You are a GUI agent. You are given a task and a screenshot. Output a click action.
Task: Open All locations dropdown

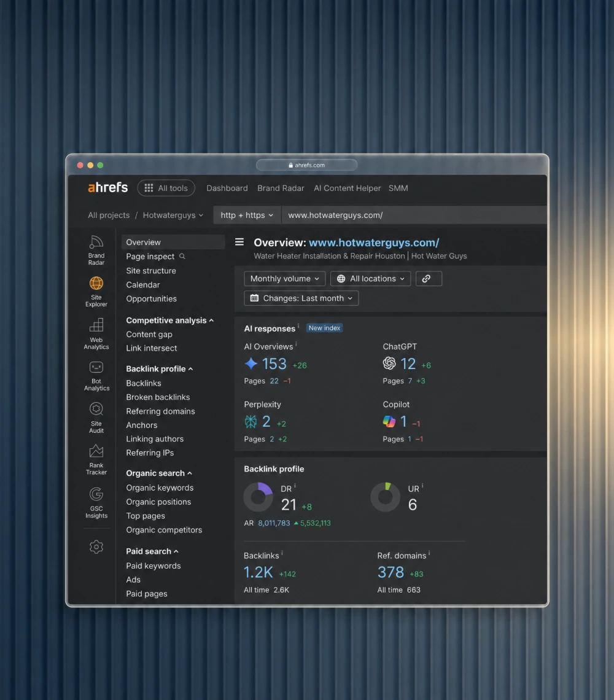[370, 279]
